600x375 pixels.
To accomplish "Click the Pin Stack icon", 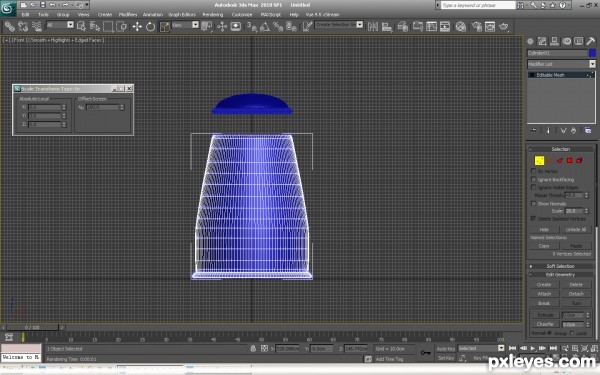I will [533, 131].
